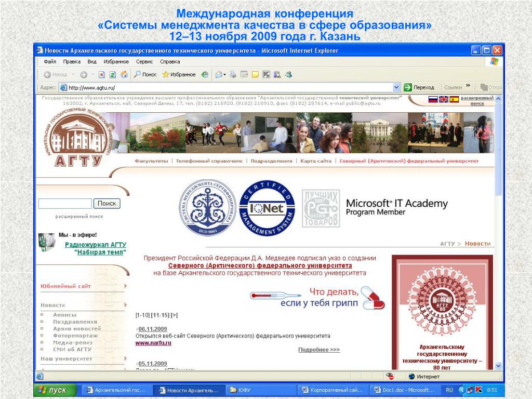Viewport: 532px width, 399px height.
Task: Open the Forward history dropdown arrow
Action: click(92, 75)
